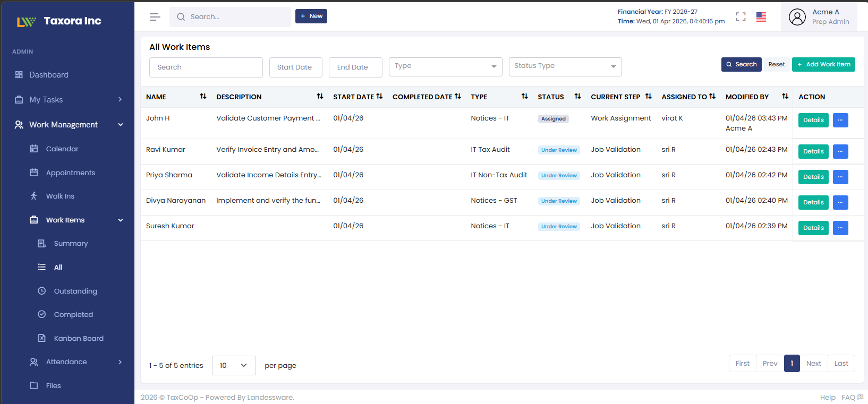View Details for John H work item

[813, 120]
